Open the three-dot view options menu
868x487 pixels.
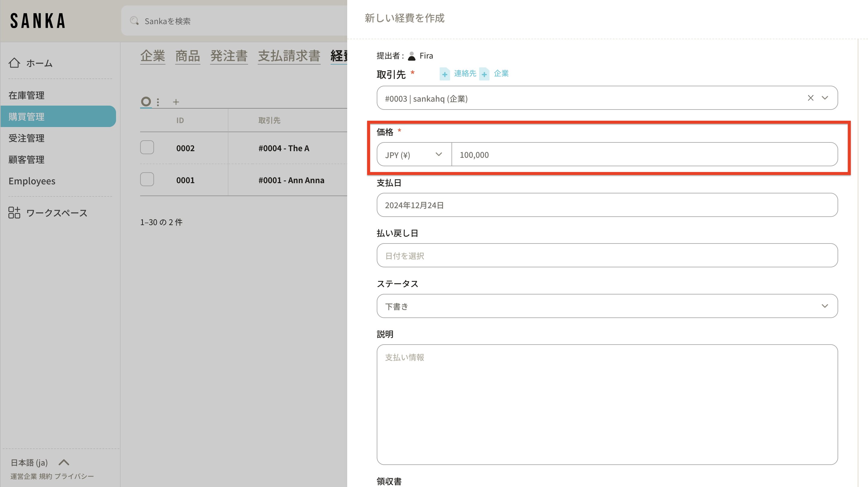click(x=158, y=102)
